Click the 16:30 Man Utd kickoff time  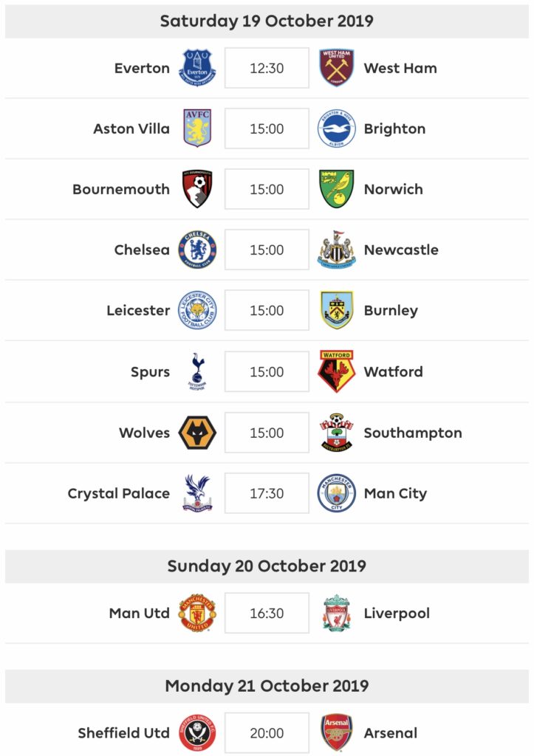tap(267, 613)
